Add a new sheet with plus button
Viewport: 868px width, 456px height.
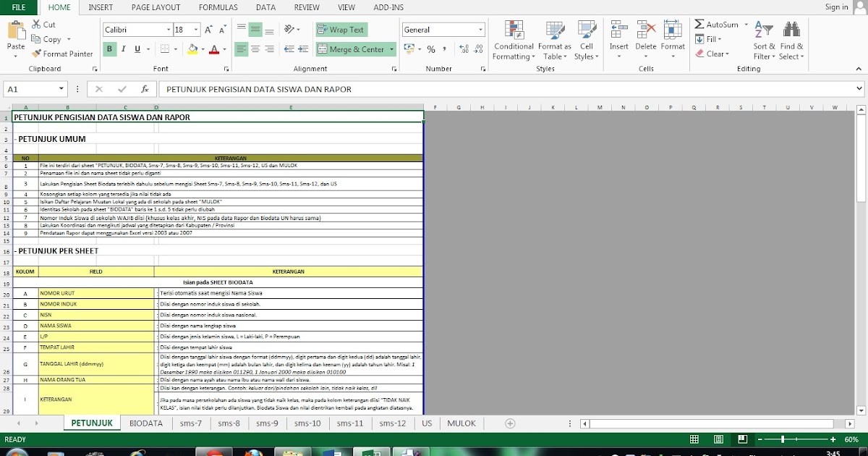point(510,423)
